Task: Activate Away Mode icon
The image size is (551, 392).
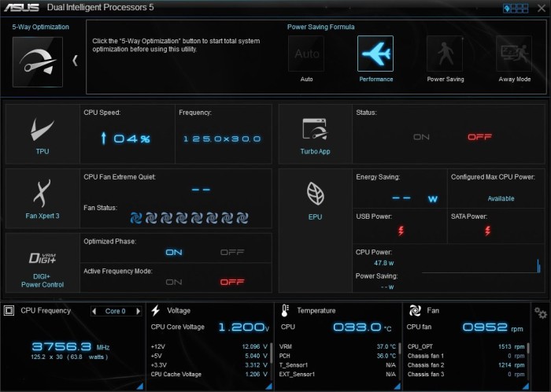Action: [x=514, y=54]
